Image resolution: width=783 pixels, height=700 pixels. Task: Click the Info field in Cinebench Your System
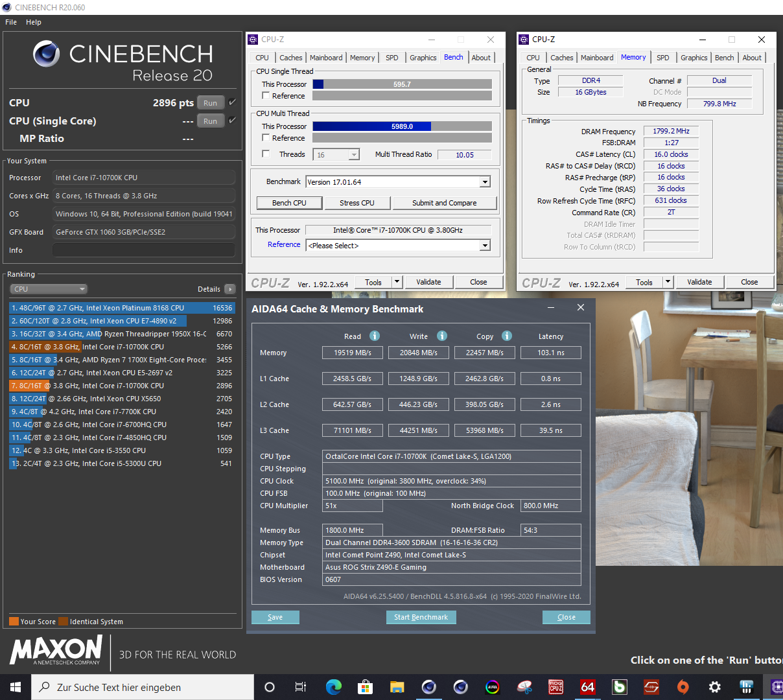144,250
